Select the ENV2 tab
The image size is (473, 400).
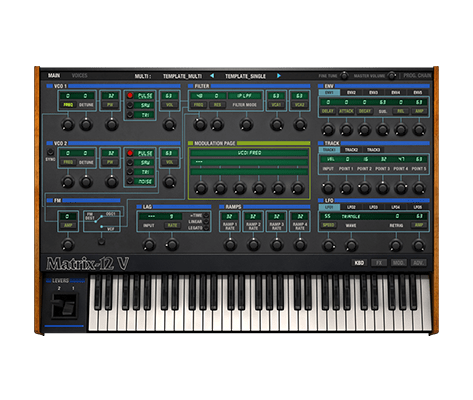pyautogui.click(x=351, y=92)
